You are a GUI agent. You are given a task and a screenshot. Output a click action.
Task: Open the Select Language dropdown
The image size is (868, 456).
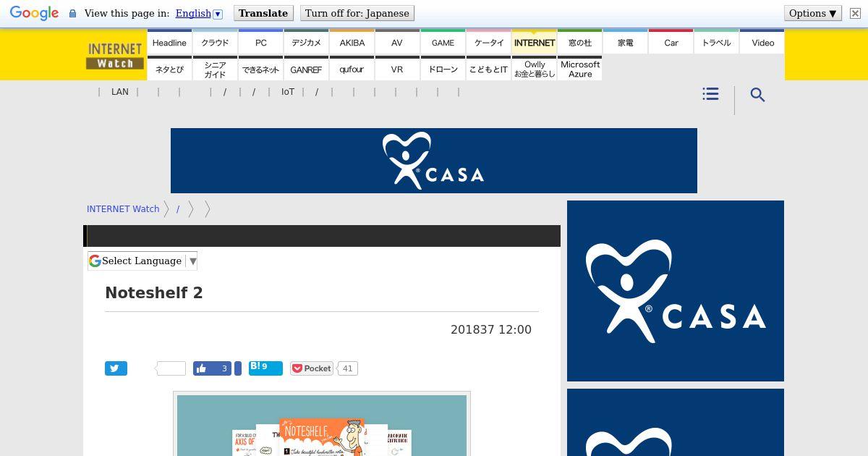pos(142,261)
